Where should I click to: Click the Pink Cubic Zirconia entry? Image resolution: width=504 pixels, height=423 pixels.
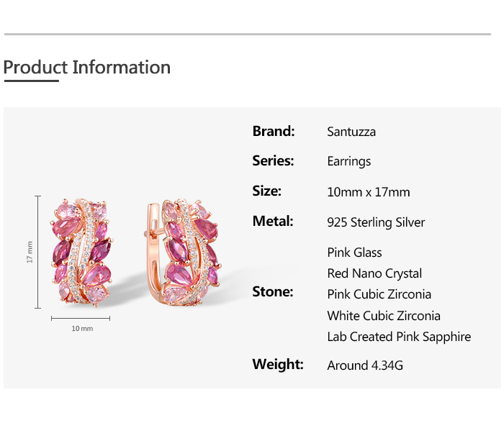coord(379,294)
